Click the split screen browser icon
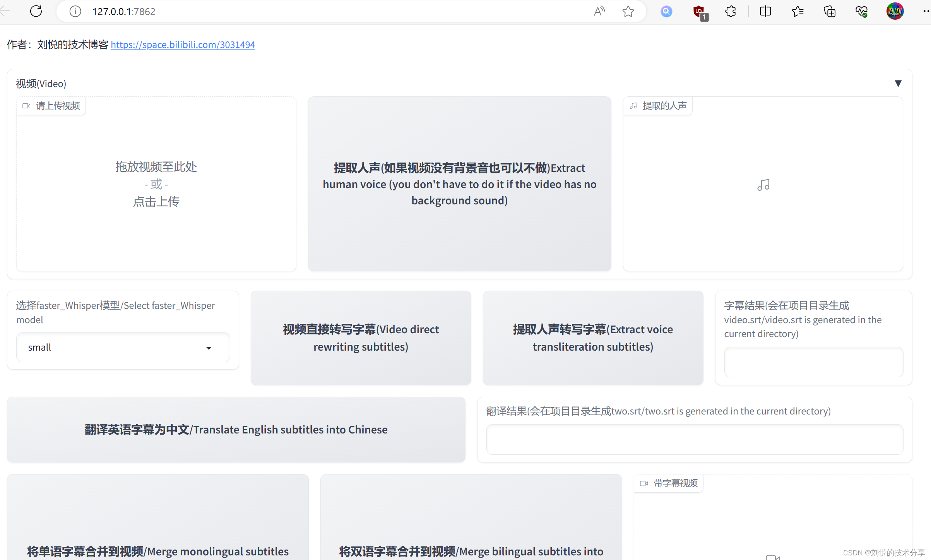Viewport: 931px width, 560px height. click(765, 11)
